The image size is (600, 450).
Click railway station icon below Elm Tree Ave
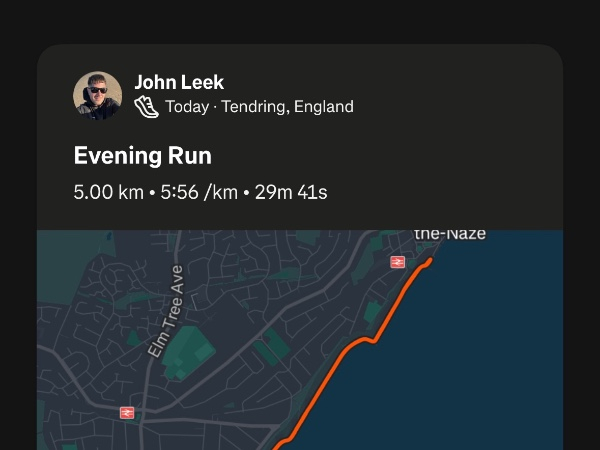[x=127, y=413]
